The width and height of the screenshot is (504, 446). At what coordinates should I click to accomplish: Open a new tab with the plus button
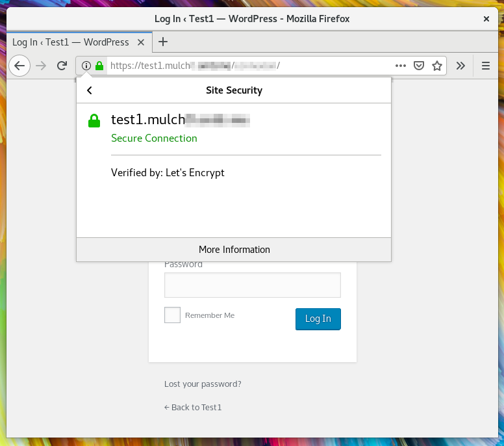click(x=163, y=42)
